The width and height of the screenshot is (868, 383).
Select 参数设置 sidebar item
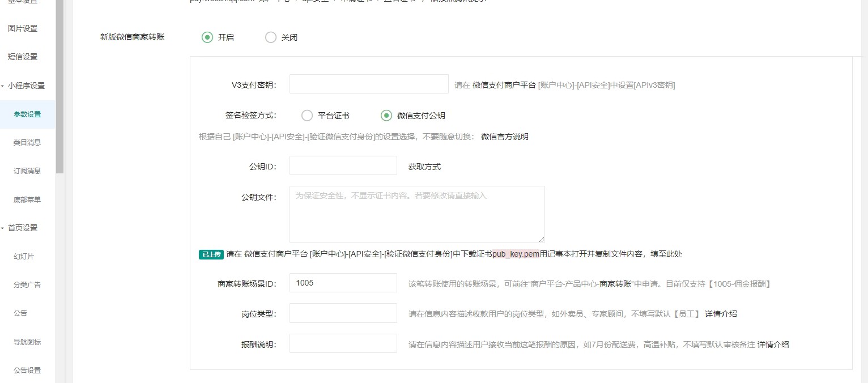[x=27, y=114]
